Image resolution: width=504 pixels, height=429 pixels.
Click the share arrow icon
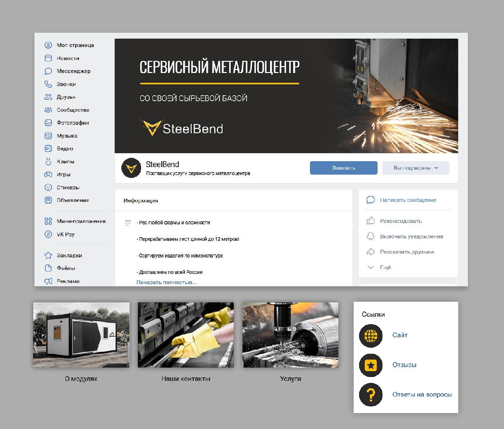370,252
